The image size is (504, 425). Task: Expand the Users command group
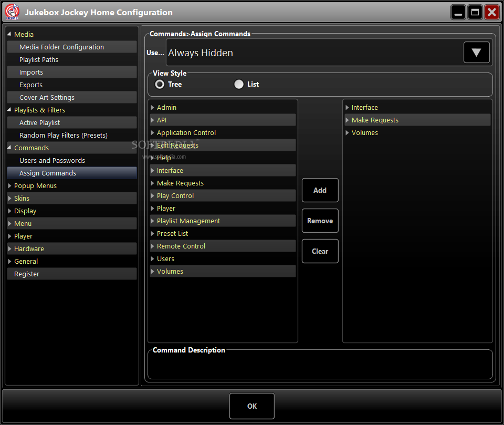pyautogui.click(x=152, y=258)
